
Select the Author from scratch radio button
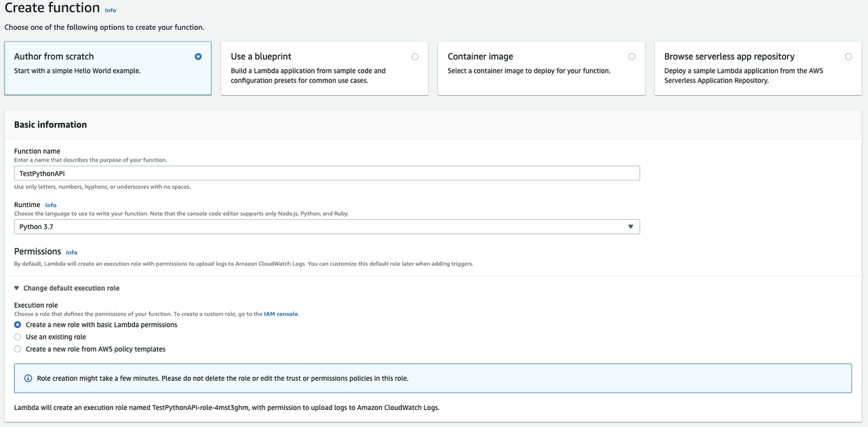pyautogui.click(x=198, y=56)
